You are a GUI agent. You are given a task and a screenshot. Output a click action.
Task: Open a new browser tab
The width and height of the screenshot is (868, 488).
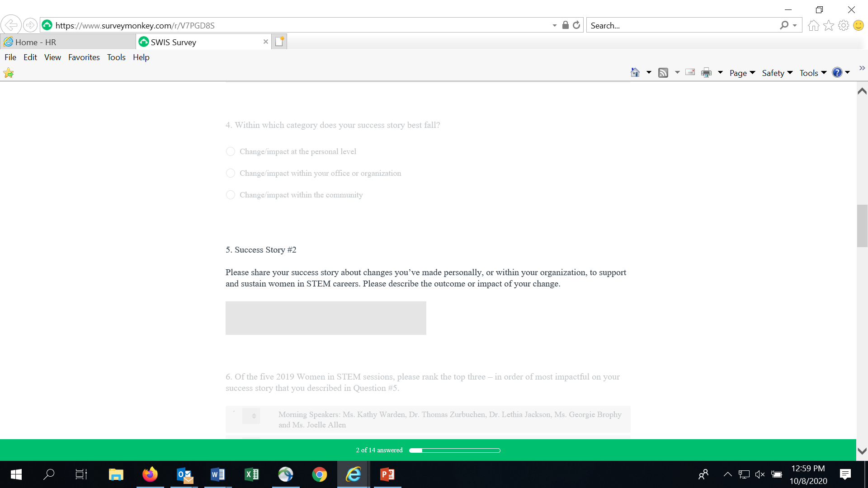[279, 42]
